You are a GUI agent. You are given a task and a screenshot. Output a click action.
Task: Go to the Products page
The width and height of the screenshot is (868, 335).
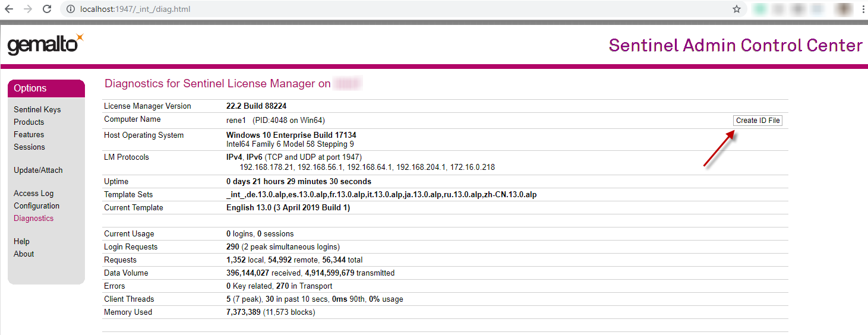(x=29, y=122)
